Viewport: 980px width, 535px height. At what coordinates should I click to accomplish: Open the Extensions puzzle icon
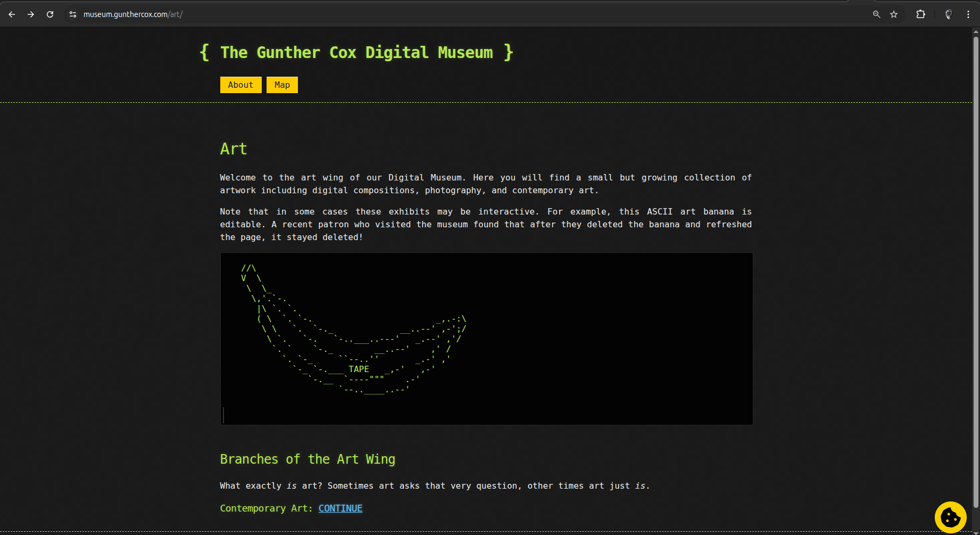pyautogui.click(x=920, y=14)
